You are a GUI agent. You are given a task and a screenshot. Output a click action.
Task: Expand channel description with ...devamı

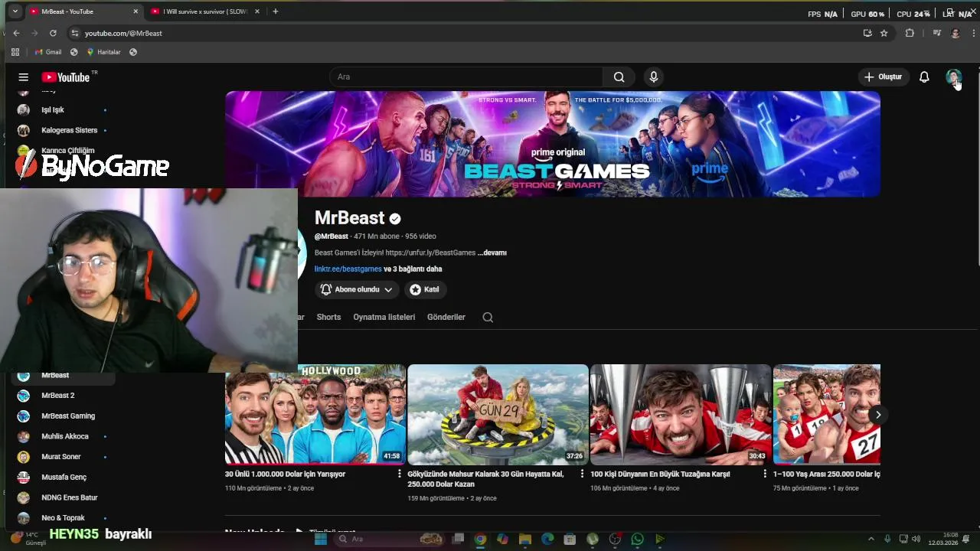492,253
